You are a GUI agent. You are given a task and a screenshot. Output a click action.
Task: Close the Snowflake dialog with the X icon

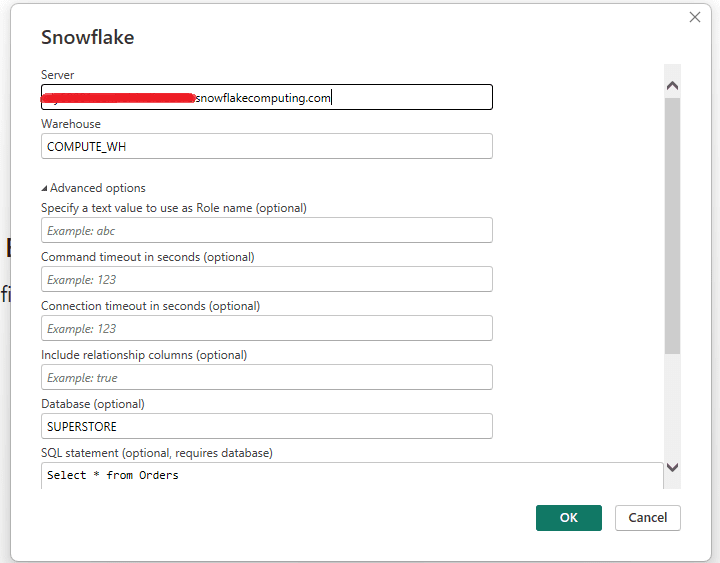(x=695, y=17)
